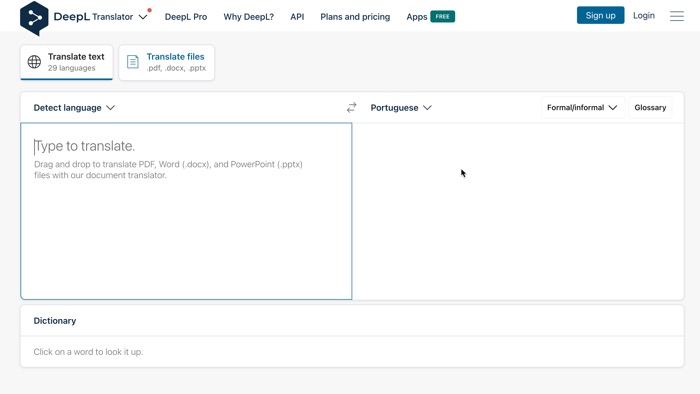Open the Glossary button
Screen dimensions: 700x394
650,108
